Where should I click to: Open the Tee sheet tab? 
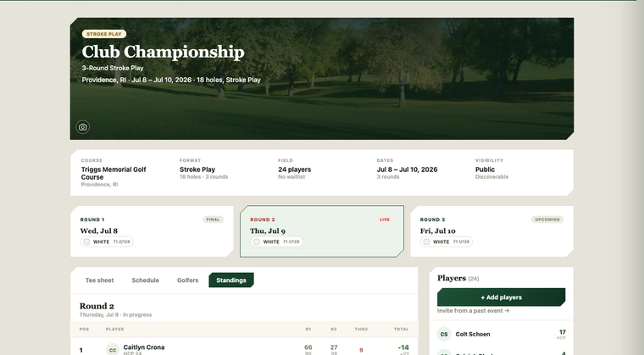pos(99,280)
